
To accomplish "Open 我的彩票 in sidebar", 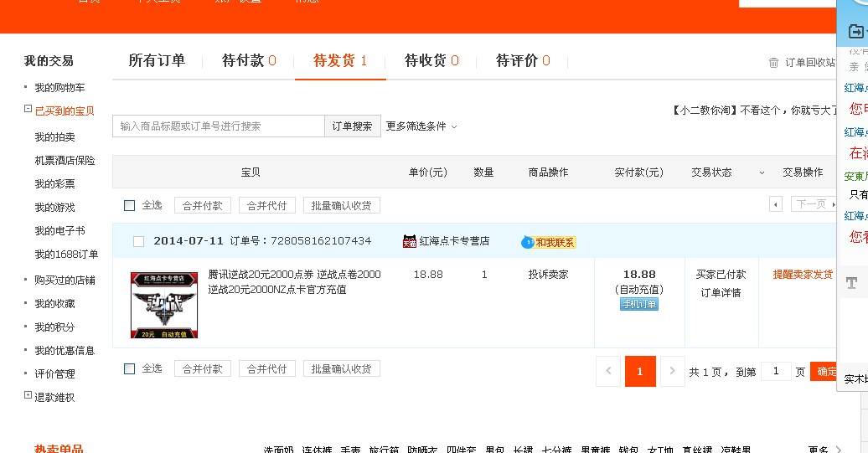I will point(54,184).
